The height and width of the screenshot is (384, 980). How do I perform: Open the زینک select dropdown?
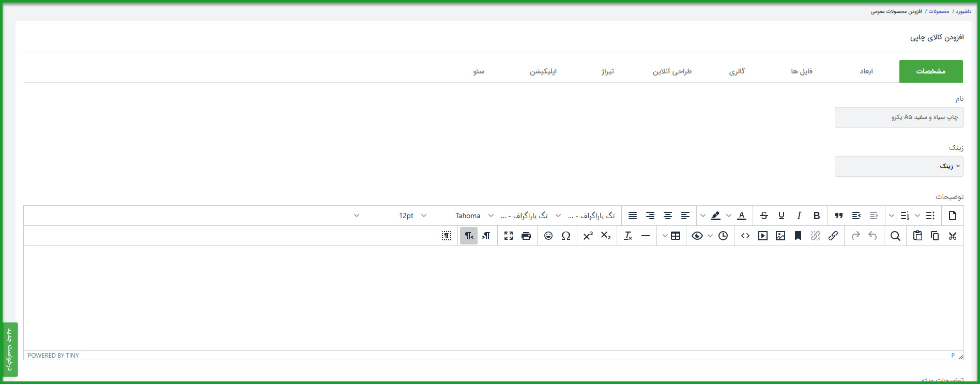point(899,166)
